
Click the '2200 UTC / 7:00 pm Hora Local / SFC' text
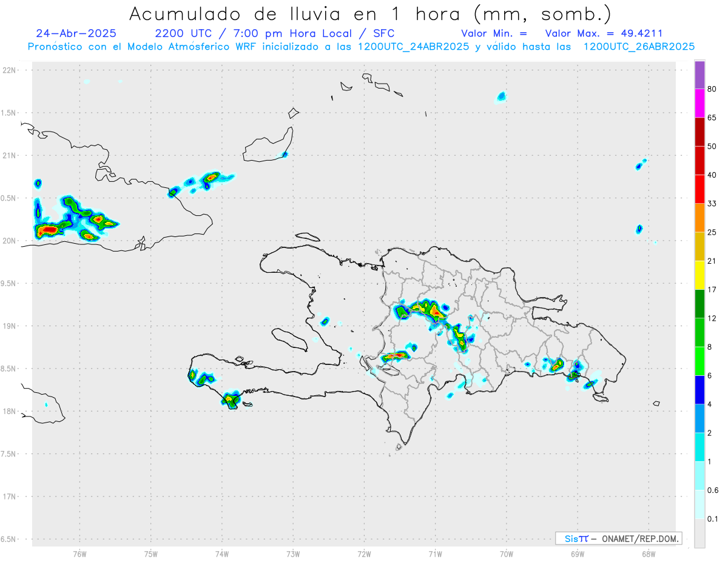pyautogui.click(x=275, y=33)
